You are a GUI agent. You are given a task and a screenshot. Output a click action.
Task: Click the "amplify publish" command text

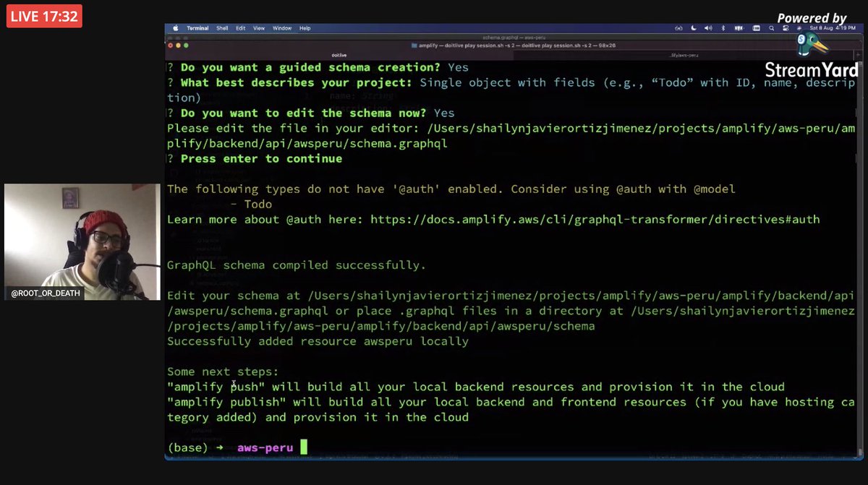pos(226,402)
